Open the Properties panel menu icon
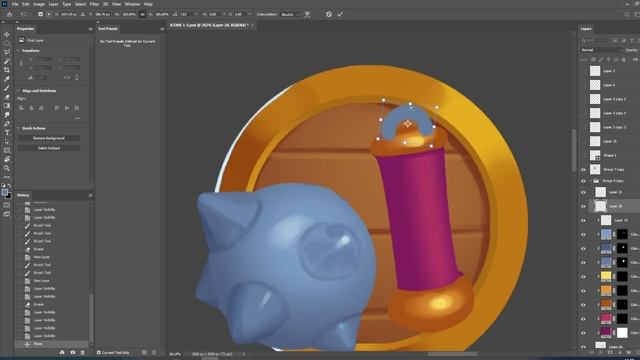The width and height of the screenshot is (640, 360). [x=90, y=29]
